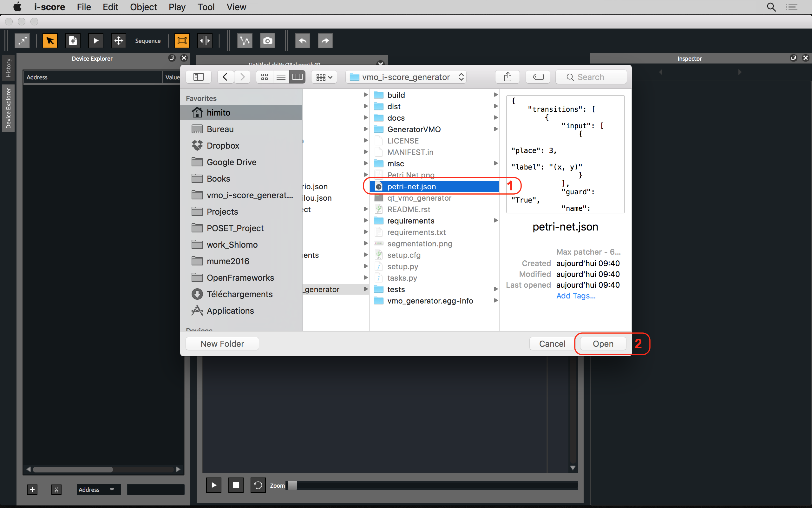
Task: Toggle sidebar in file dialog
Action: tap(198, 77)
